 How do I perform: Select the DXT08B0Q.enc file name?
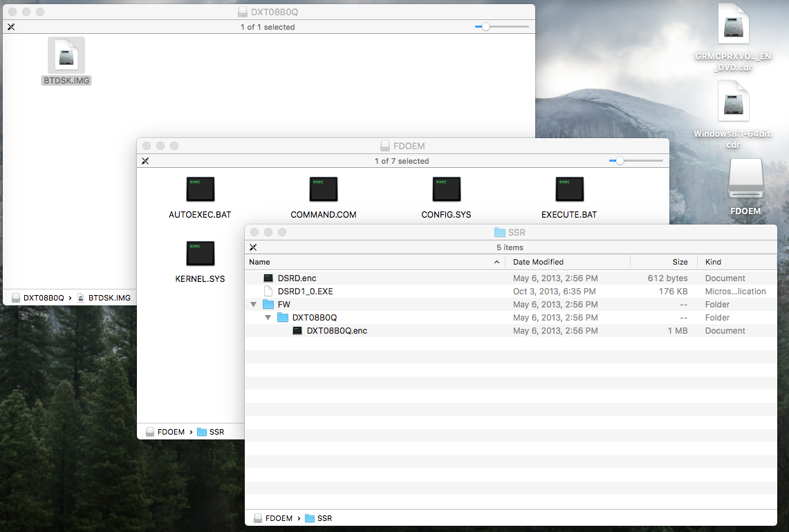(x=337, y=330)
